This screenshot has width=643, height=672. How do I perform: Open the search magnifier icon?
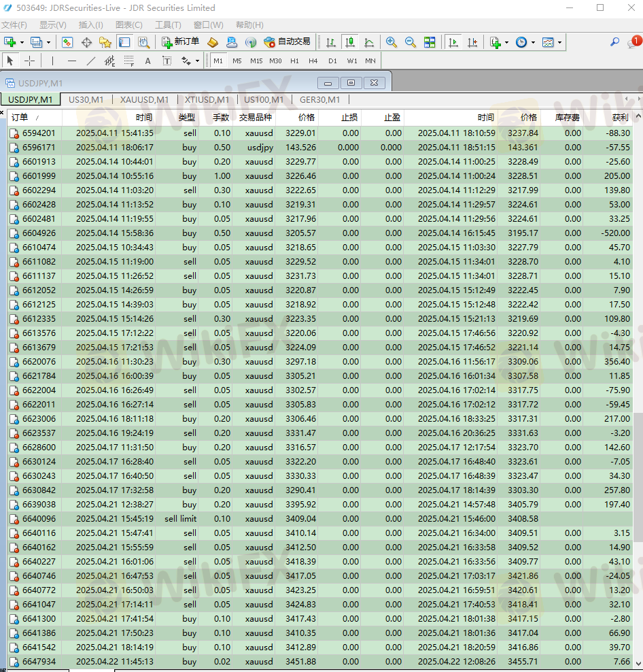pos(614,42)
